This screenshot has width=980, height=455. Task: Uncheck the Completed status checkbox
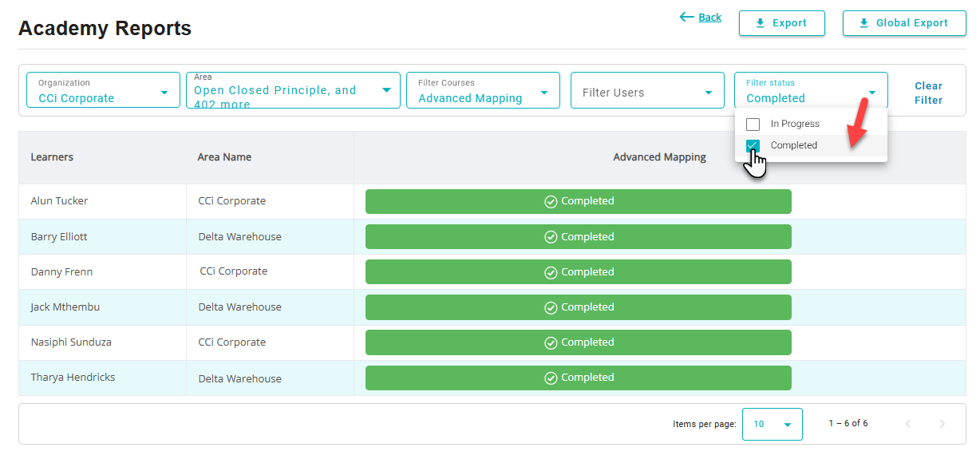753,146
